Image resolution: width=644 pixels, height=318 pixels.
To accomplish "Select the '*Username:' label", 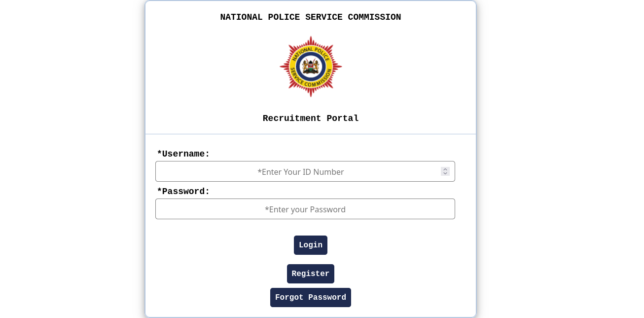I will 183,154.
